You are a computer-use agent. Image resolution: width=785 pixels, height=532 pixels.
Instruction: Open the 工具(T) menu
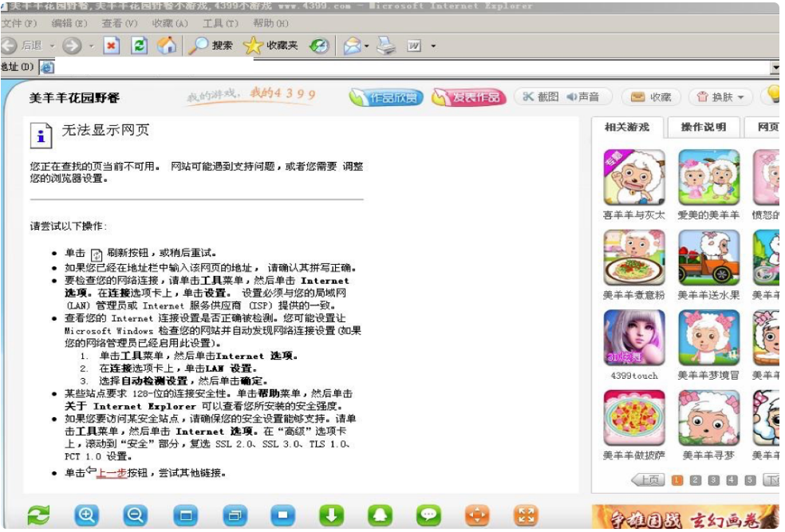[x=219, y=24]
